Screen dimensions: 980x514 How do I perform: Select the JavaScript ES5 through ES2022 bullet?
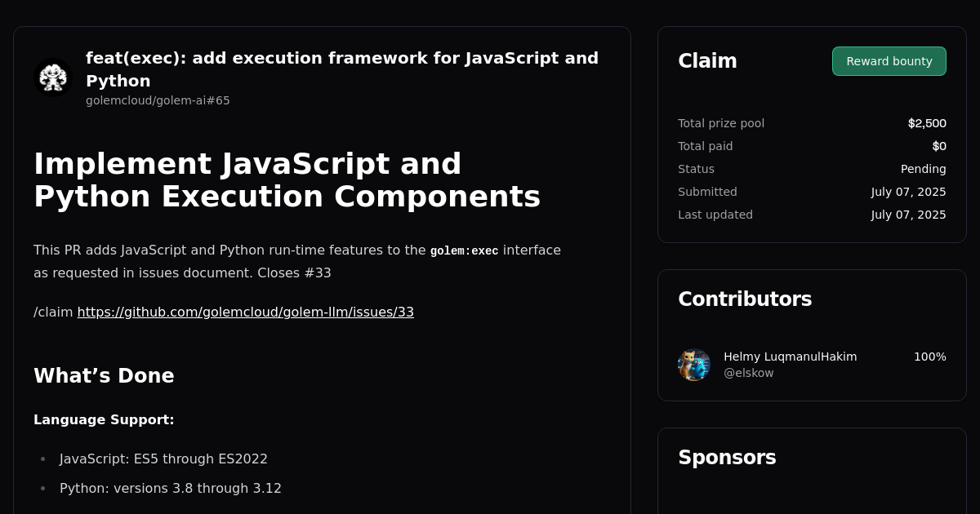[x=163, y=459]
